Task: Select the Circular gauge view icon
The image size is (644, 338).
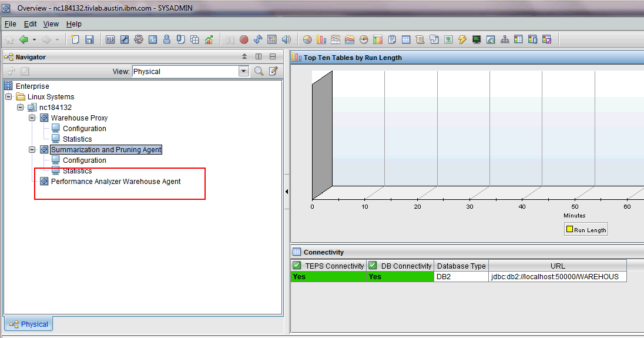Action: [364, 39]
